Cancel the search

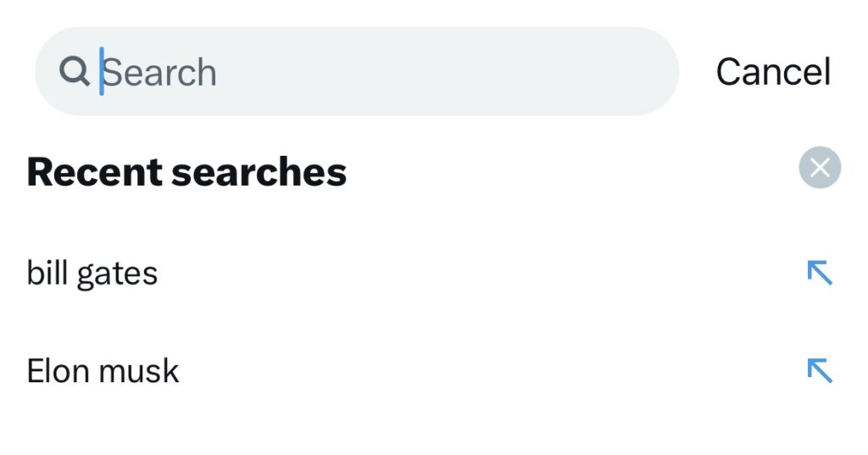point(773,72)
